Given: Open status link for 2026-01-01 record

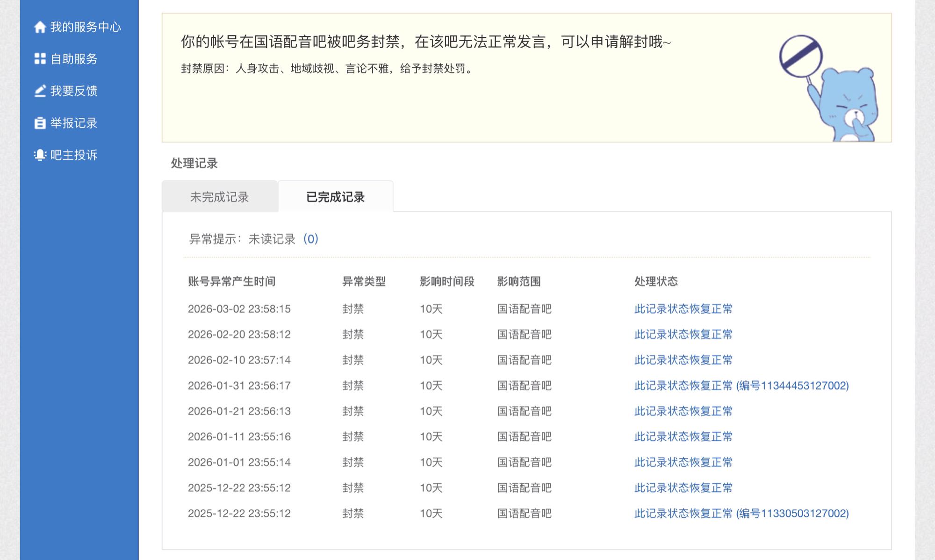Looking at the screenshot, I should (x=683, y=462).
